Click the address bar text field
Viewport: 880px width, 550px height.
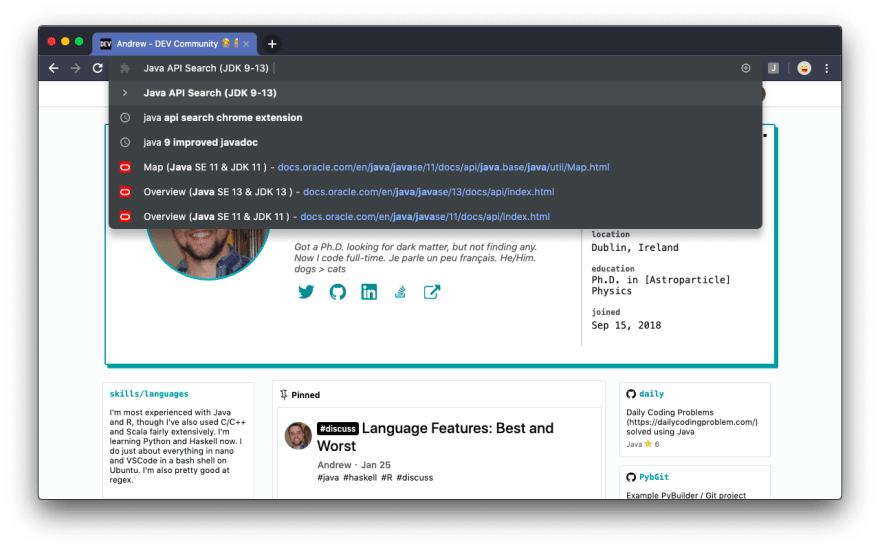[x=435, y=68]
